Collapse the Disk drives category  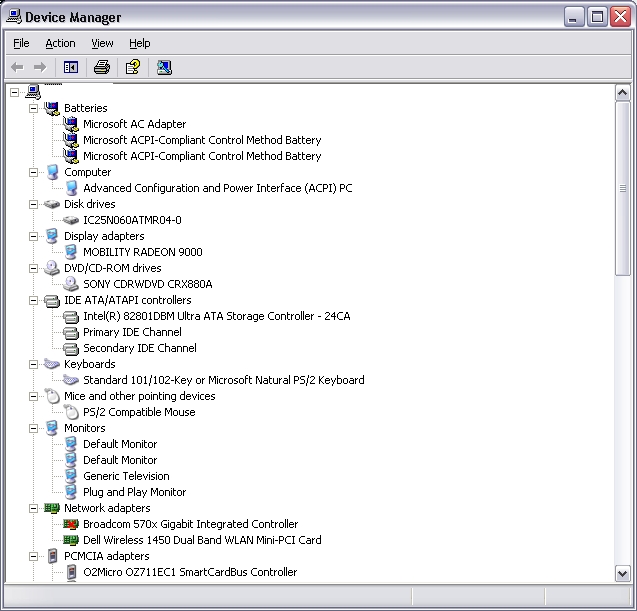pyautogui.click(x=33, y=204)
